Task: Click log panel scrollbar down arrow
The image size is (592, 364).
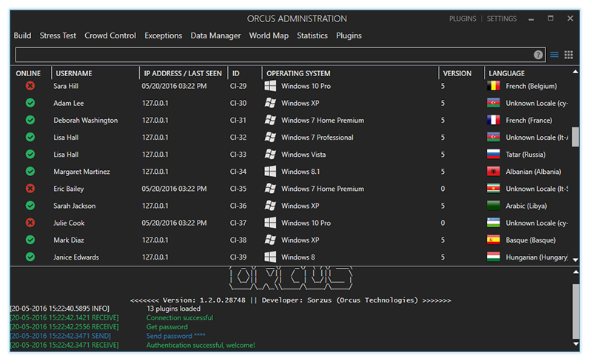Action: [x=576, y=343]
